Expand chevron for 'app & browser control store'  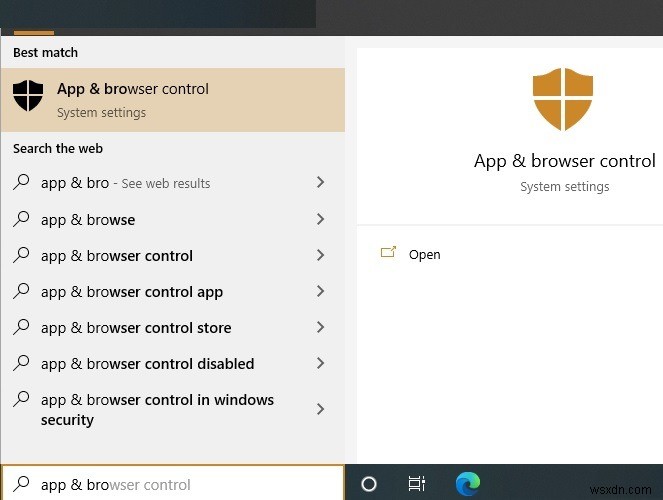(x=321, y=327)
